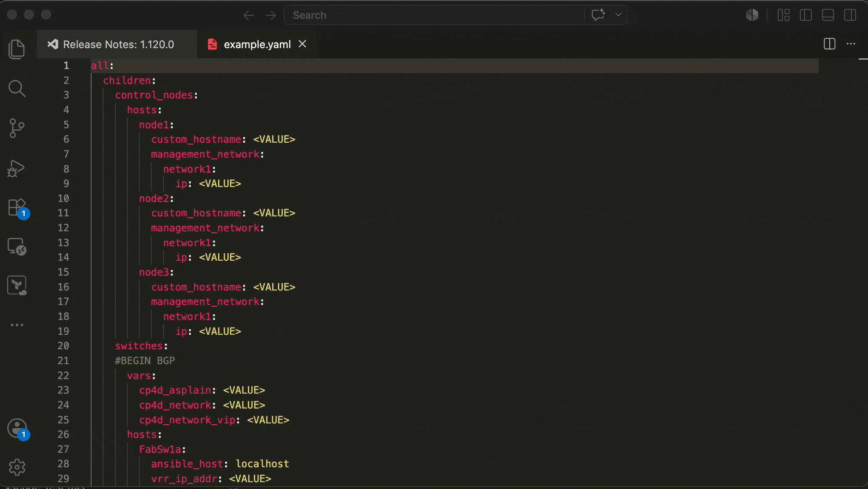The width and height of the screenshot is (868, 489).
Task: Go forward in navigation history
Action: 271,15
